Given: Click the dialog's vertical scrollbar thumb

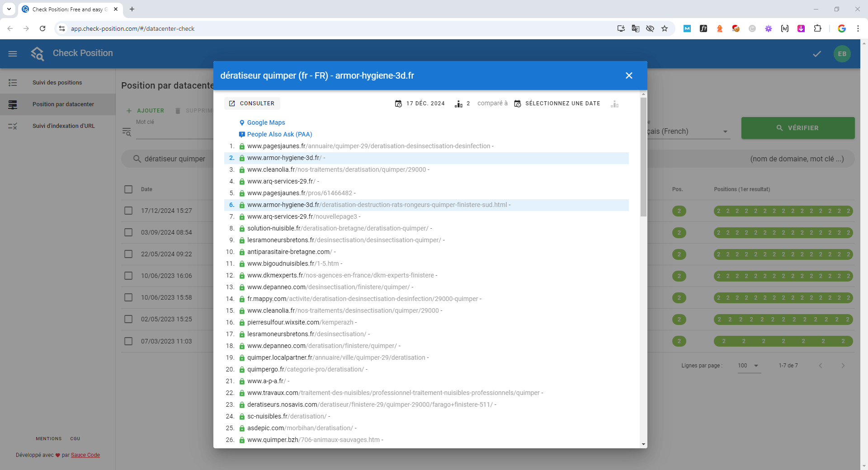Looking at the screenshot, I should 643,157.
